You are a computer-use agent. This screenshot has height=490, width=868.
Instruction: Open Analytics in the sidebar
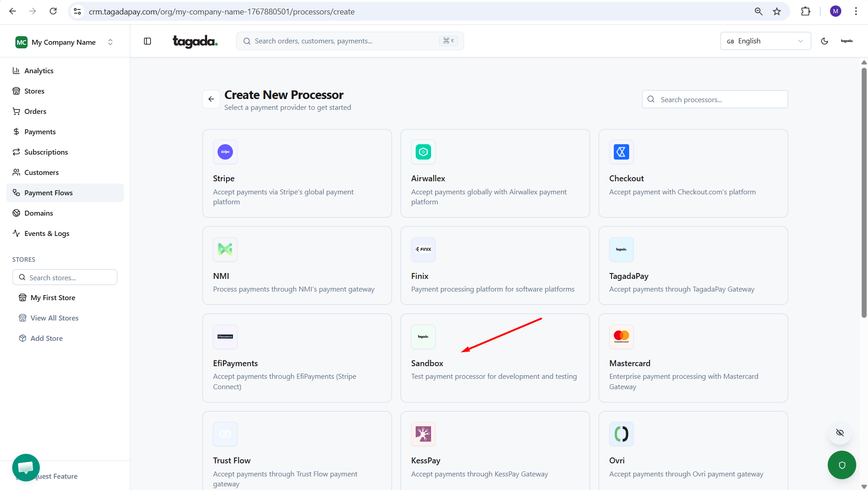[x=39, y=71]
